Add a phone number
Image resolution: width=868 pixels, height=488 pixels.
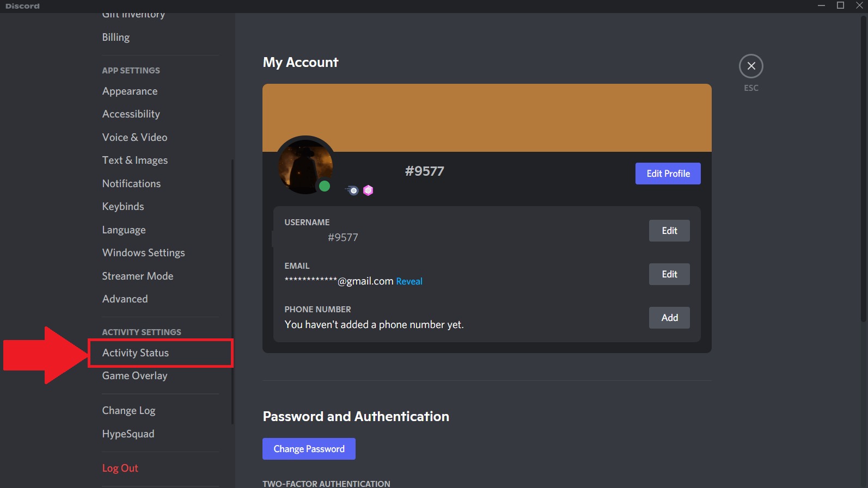[669, 318]
